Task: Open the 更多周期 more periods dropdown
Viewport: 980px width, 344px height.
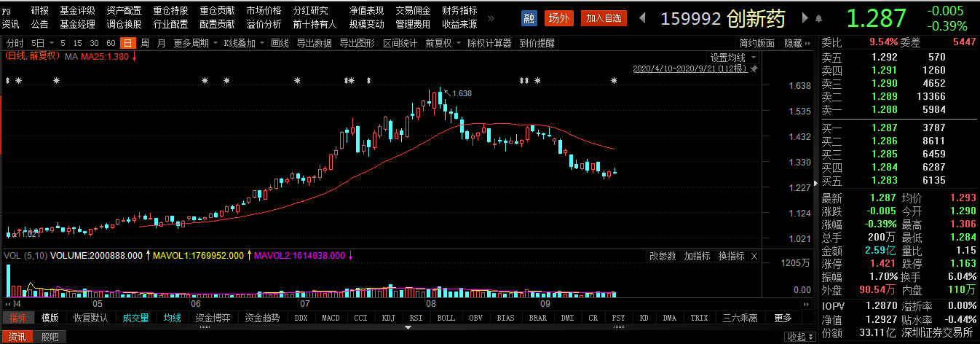Action: (214, 44)
